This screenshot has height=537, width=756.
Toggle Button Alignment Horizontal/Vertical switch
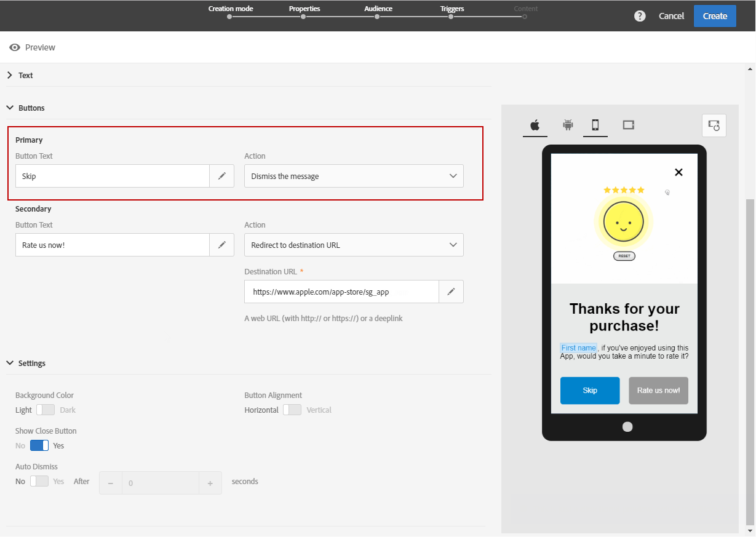pyautogui.click(x=292, y=410)
